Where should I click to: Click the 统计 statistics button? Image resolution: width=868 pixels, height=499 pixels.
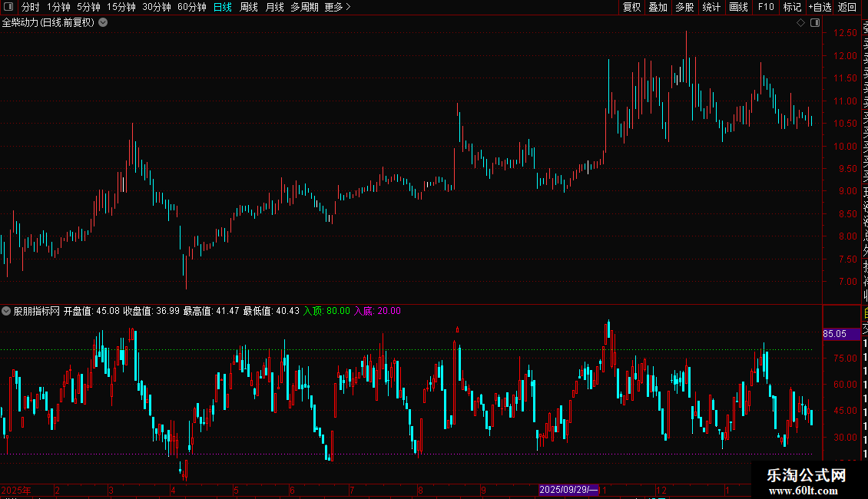coord(711,7)
